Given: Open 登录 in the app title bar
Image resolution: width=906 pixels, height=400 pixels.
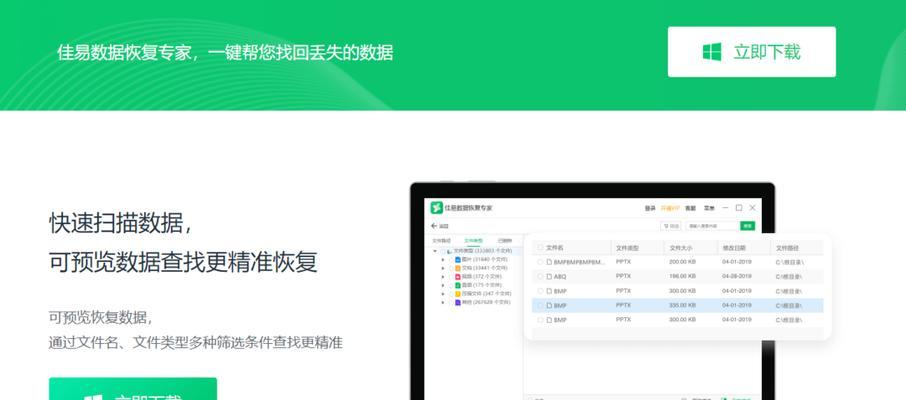Looking at the screenshot, I should point(650,208).
